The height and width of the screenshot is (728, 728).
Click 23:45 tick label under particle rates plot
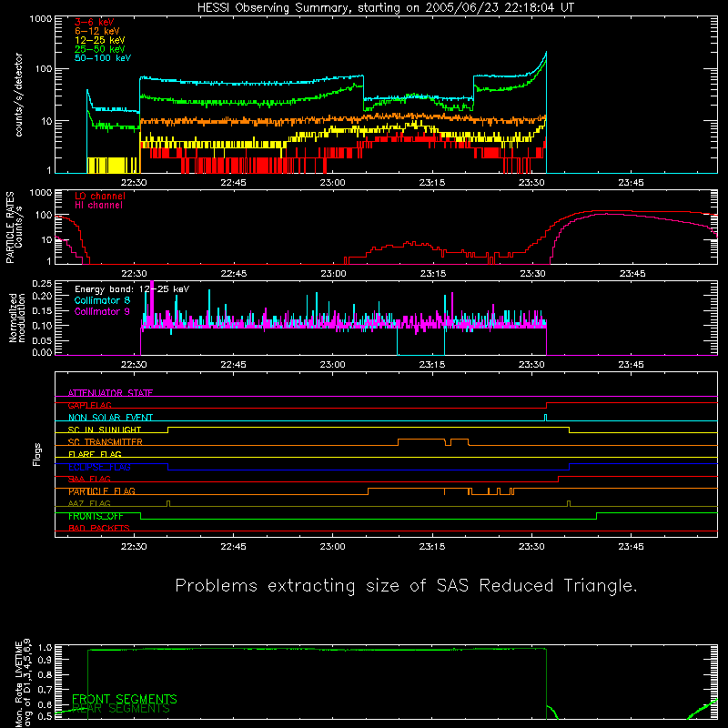pos(632,274)
